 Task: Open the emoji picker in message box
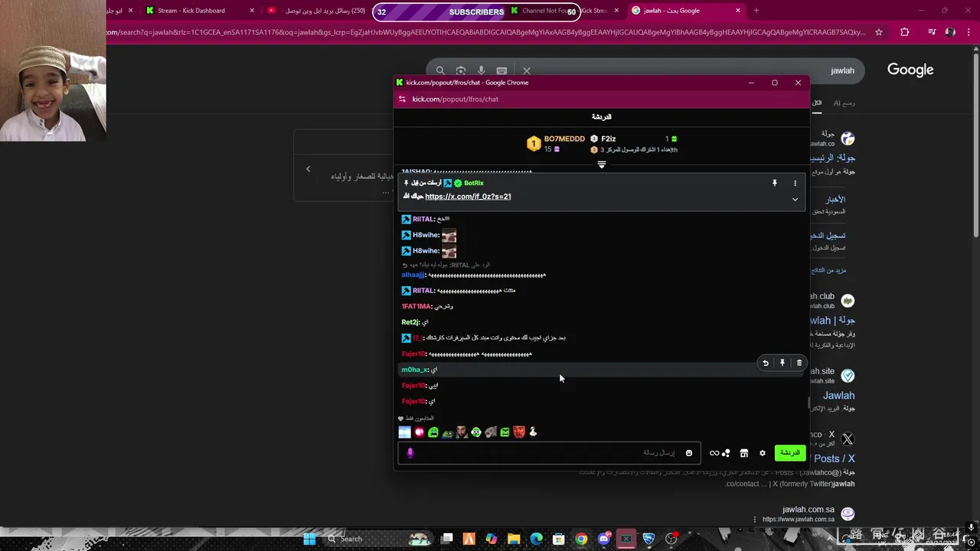(x=688, y=453)
